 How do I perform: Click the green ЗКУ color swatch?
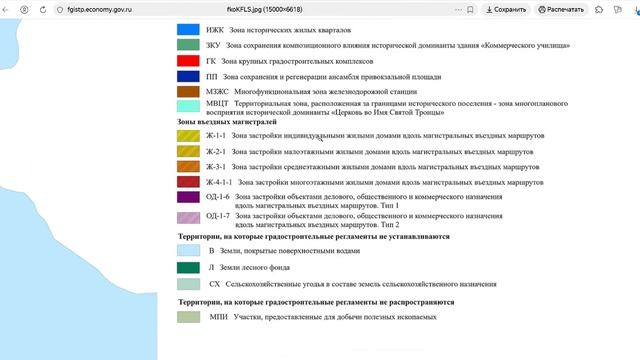pyautogui.click(x=188, y=44)
